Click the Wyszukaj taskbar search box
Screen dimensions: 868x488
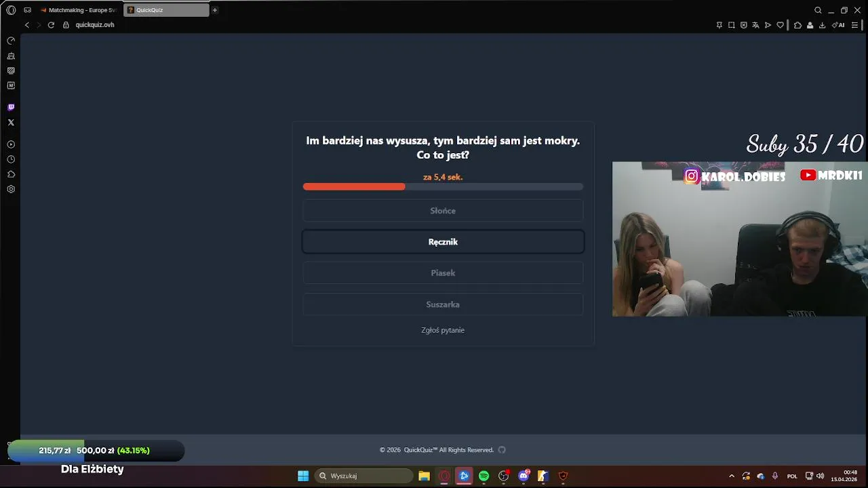[x=363, y=476]
